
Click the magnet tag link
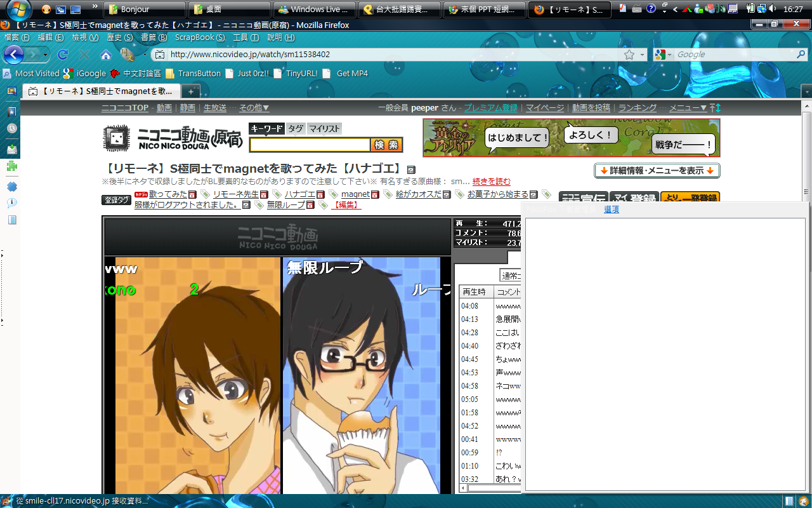point(355,194)
